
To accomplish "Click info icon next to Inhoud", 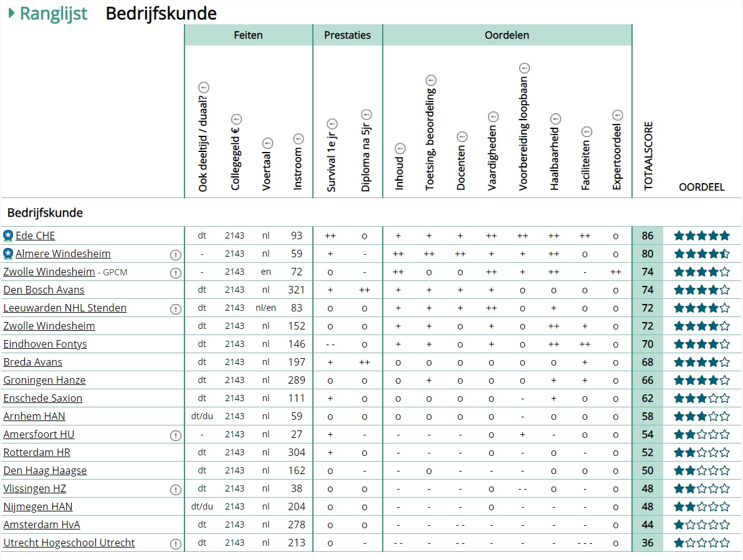I will pyautogui.click(x=400, y=148).
